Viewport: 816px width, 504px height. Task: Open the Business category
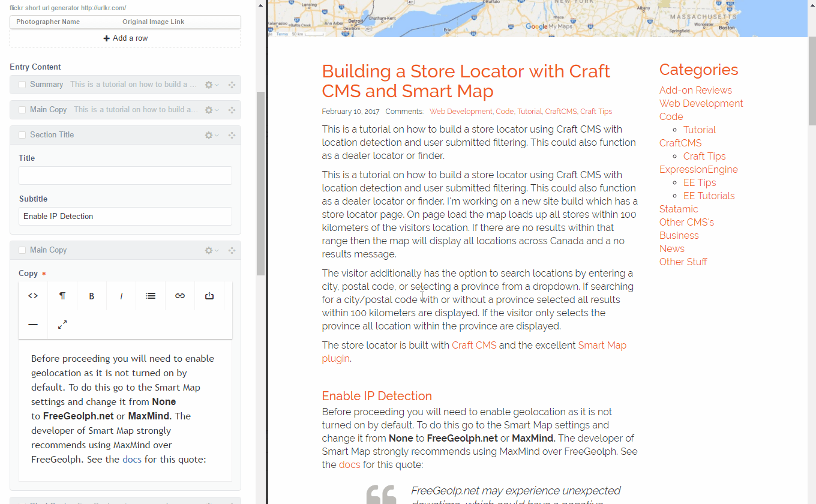(x=679, y=235)
